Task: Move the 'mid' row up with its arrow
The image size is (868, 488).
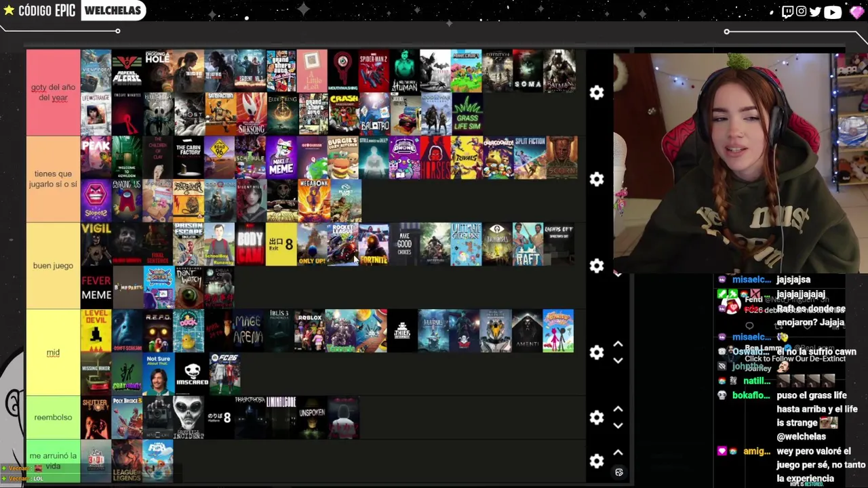Action: [x=618, y=344]
